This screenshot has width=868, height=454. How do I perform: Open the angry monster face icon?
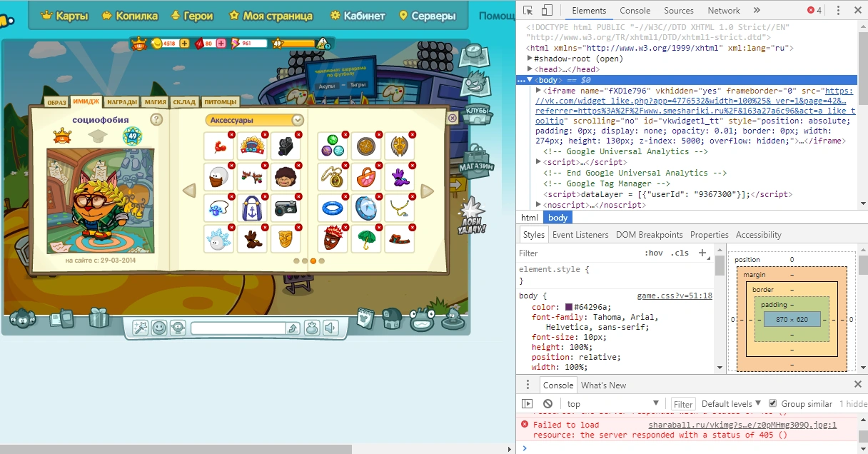click(x=477, y=84)
